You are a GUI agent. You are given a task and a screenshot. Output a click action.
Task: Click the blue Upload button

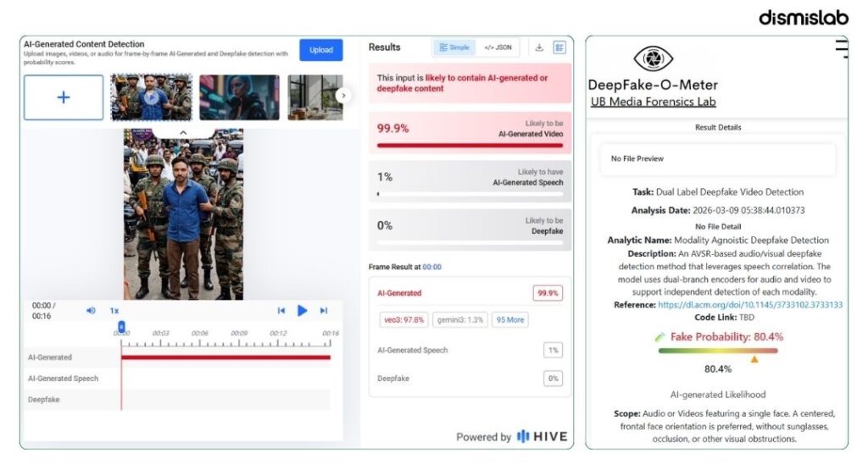coord(321,50)
